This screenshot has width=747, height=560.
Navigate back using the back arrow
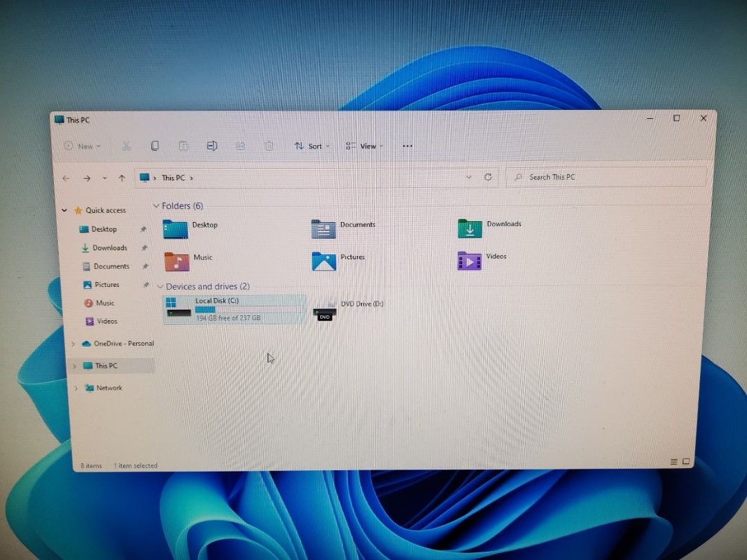[x=66, y=178]
